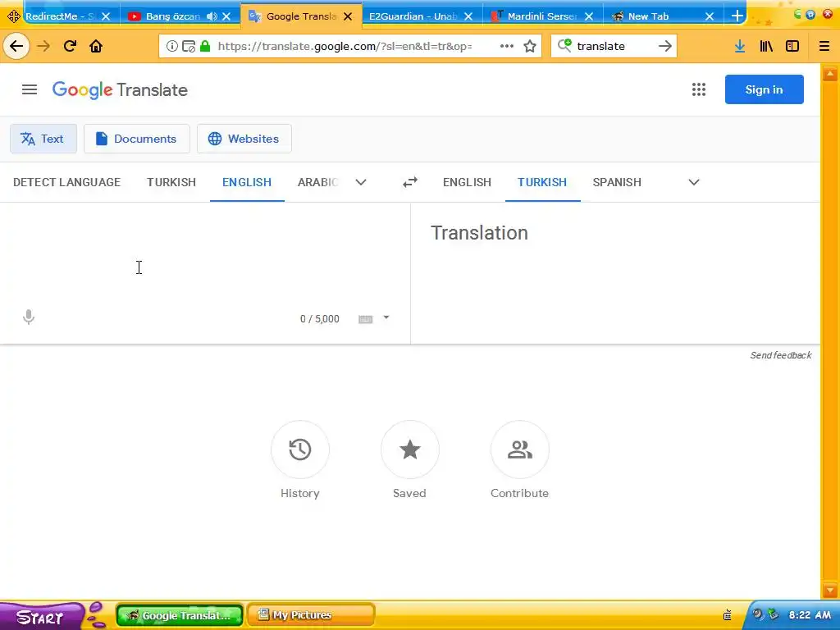Viewport: 840px width, 630px height.
Task: Click the 8:22 AM system clock
Action: coord(810,615)
